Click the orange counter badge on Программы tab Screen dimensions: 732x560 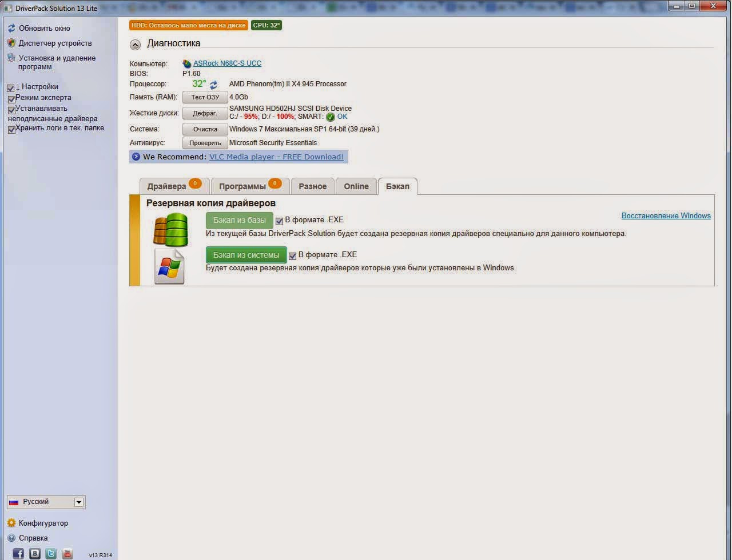coord(275,183)
